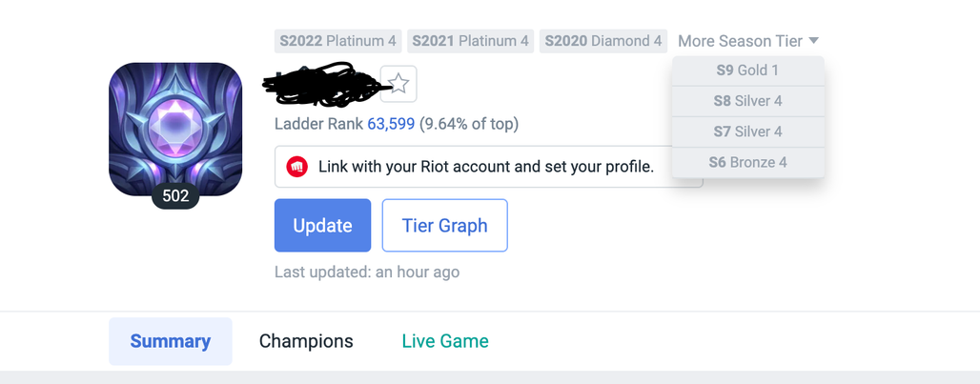Collapse the More Season Tier dropdown
Image resolution: width=980 pixels, height=384 pixels.
click(x=748, y=41)
